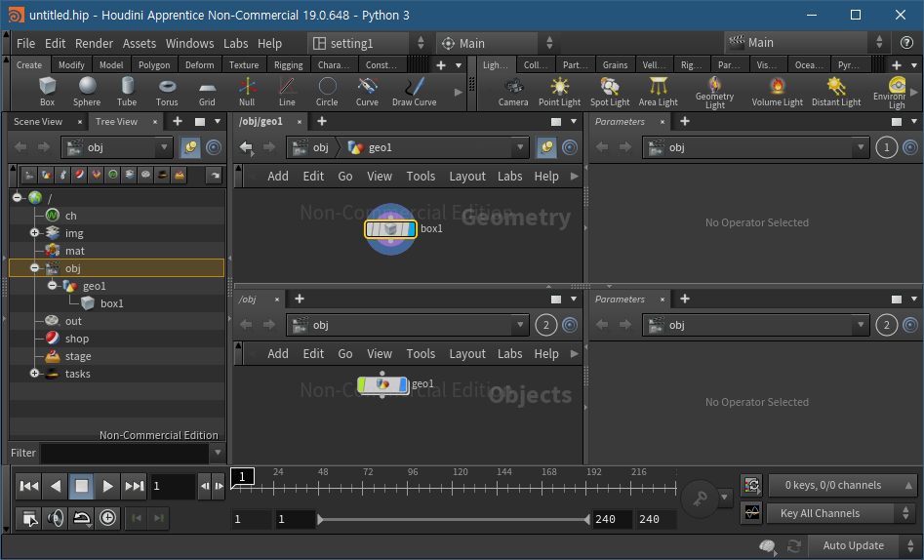The image size is (924, 560).
Task: Toggle link circle in lower Parameters pane
Action: point(910,325)
